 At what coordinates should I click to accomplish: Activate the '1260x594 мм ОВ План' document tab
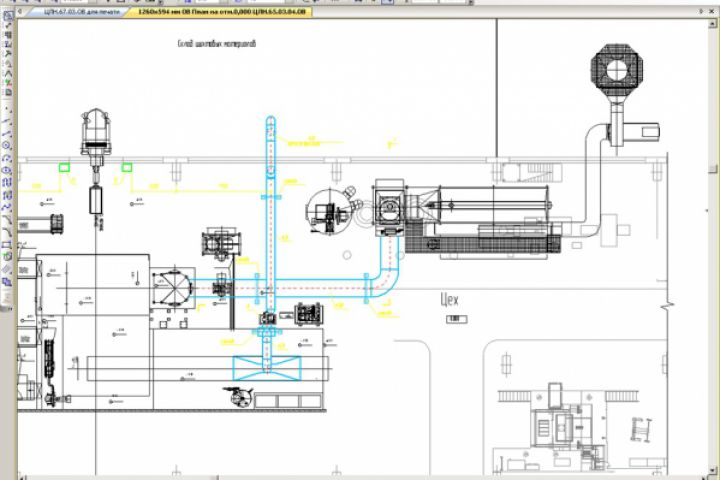point(221,11)
